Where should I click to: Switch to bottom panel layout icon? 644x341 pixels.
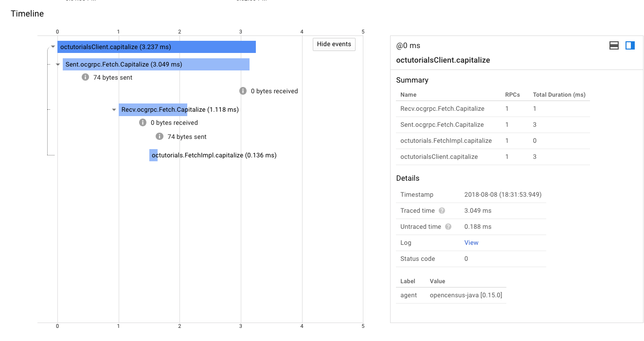(x=614, y=46)
